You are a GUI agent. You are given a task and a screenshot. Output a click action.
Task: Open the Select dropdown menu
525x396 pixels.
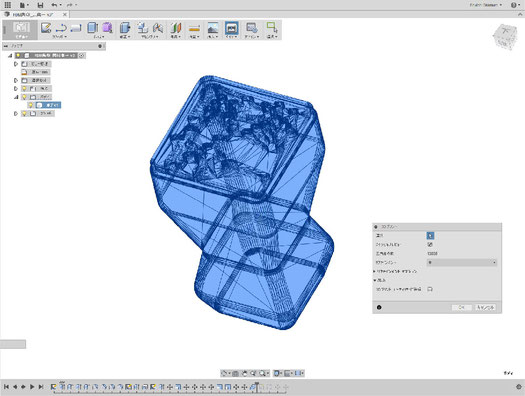coord(272,36)
